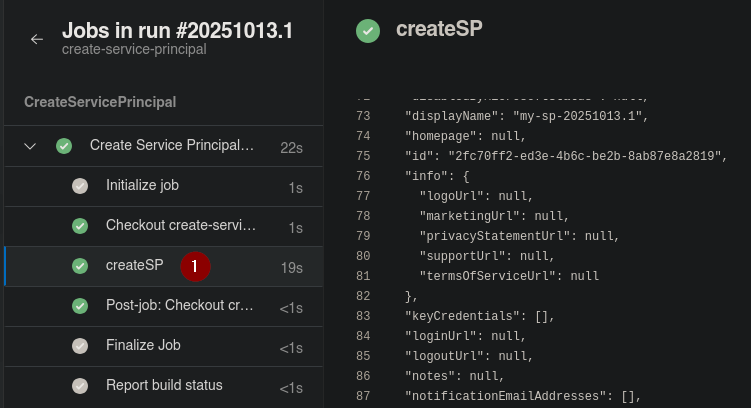Select the createSP step
The image size is (751, 408).
[134, 266]
